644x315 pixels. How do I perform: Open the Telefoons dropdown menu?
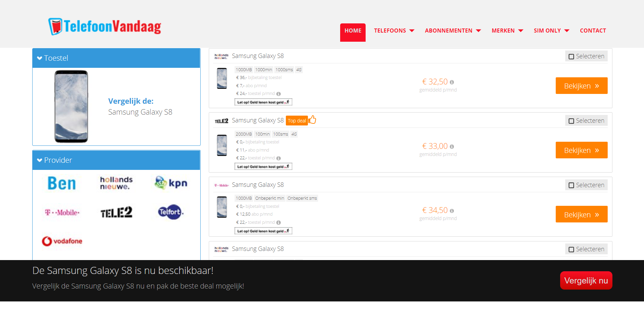click(x=394, y=31)
